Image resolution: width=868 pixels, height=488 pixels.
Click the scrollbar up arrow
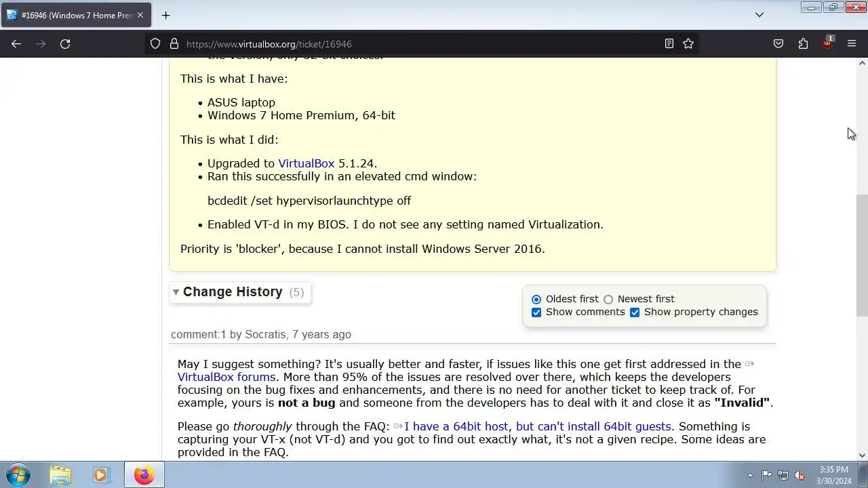[x=862, y=63]
